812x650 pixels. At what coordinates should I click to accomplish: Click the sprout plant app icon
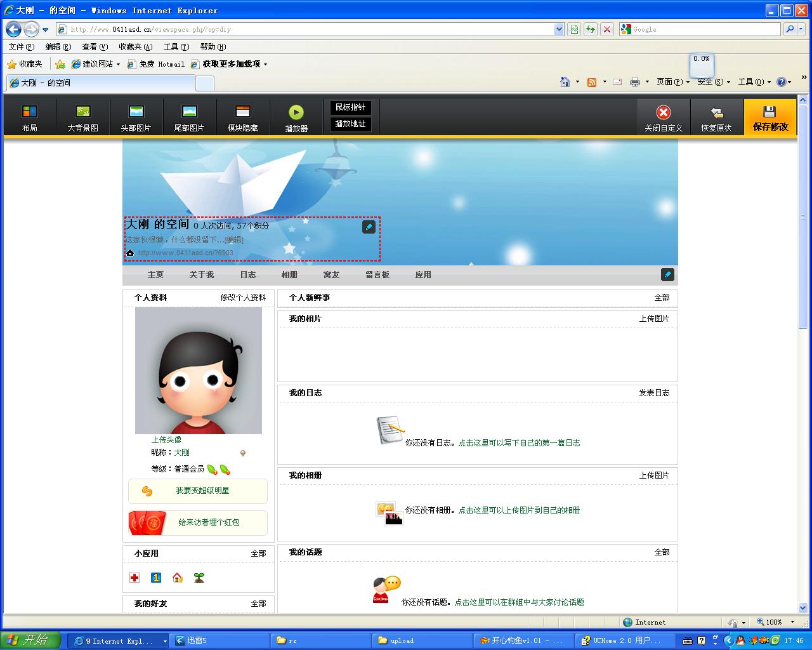[x=199, y=578]
